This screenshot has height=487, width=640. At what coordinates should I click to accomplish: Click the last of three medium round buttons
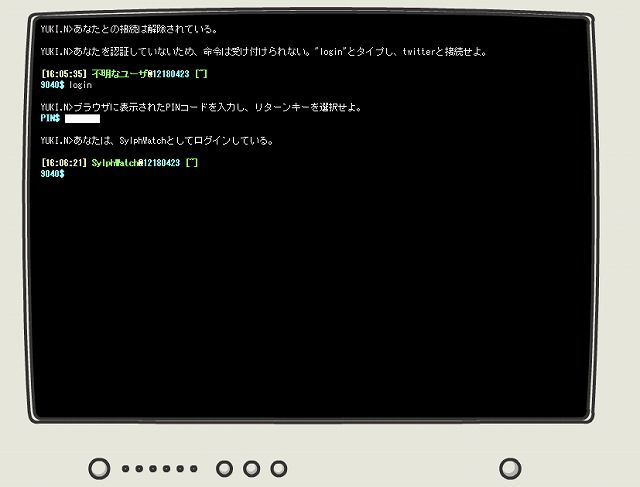(279, 469)
